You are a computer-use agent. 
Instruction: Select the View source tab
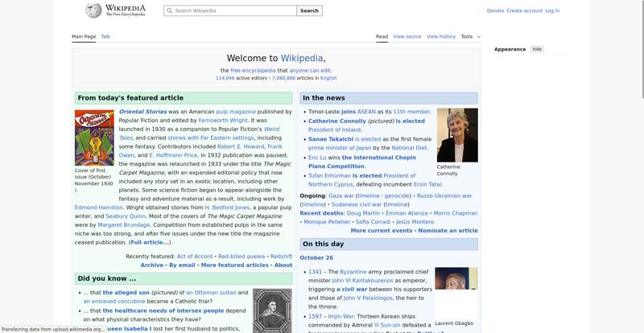pyautogui.click(x=407, y=36)
